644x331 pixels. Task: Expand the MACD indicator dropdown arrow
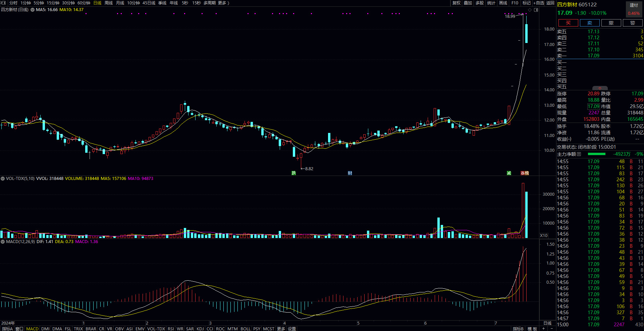tap(3, 242)
